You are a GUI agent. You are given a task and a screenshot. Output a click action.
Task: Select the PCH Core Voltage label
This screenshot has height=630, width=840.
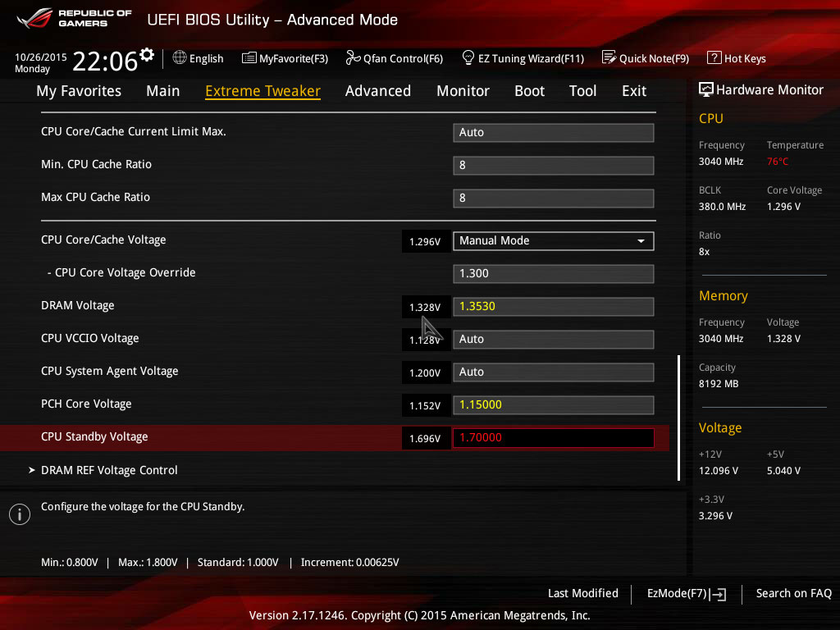[86, 404]
